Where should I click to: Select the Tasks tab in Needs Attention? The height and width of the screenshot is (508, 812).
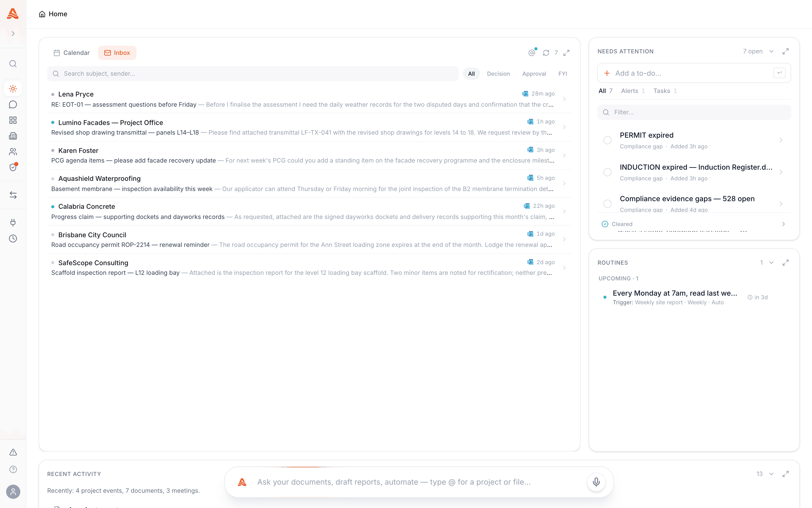(x=665, y=91)
